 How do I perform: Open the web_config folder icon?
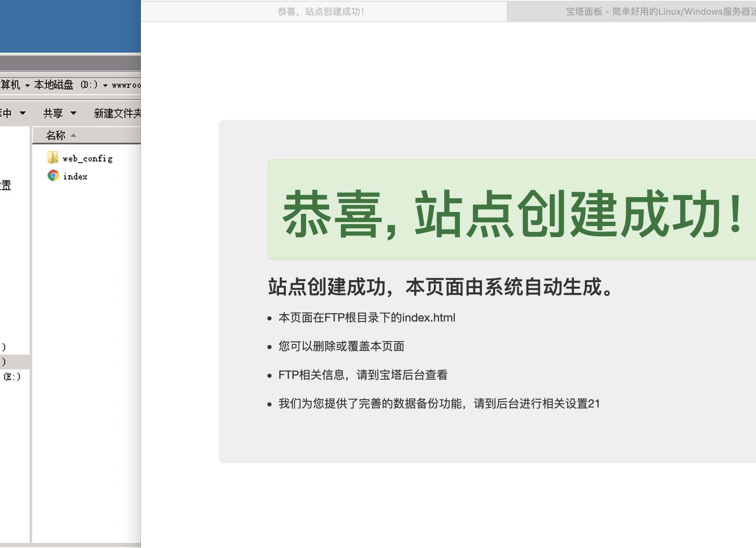coord(53,158)
